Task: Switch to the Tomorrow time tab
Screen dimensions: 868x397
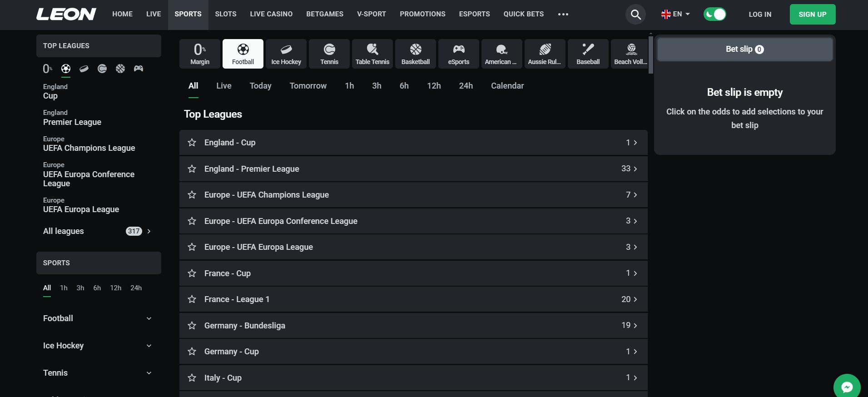Action: (308, 86)
